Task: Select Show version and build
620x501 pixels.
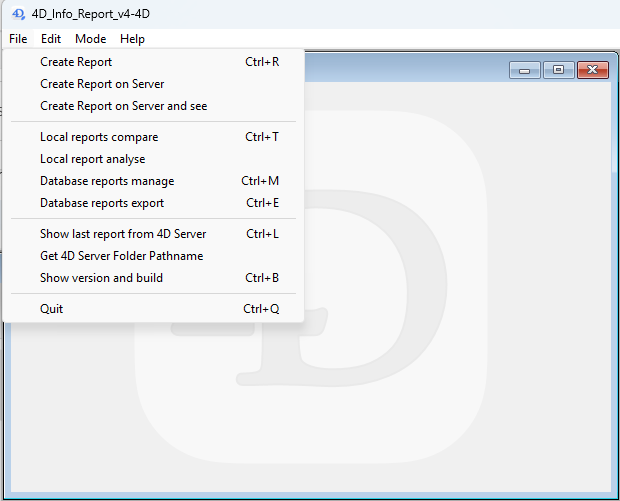Action: pyautogui.click(x=101, y=278)
